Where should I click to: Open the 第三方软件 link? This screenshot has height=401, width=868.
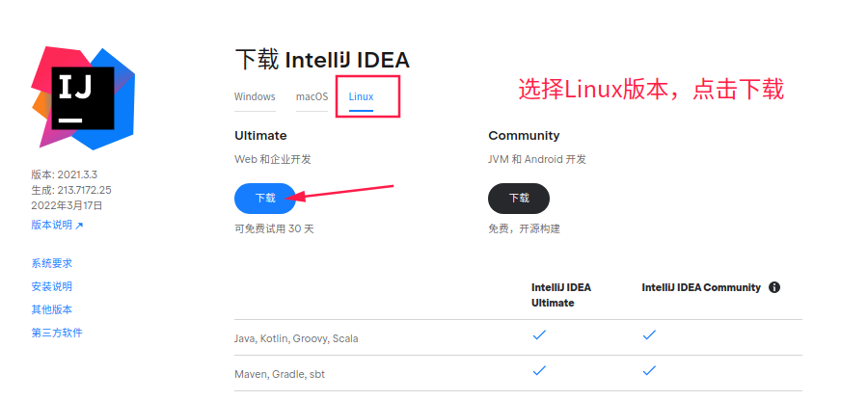point(57,333)
